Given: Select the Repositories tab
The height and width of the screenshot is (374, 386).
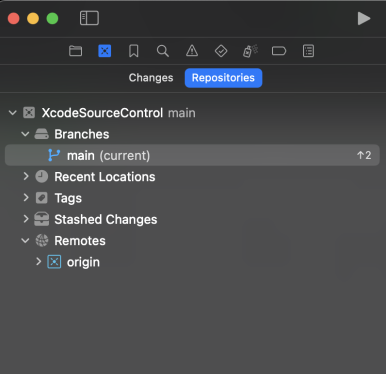Looking at the screenshot, I should coord(223,78).
